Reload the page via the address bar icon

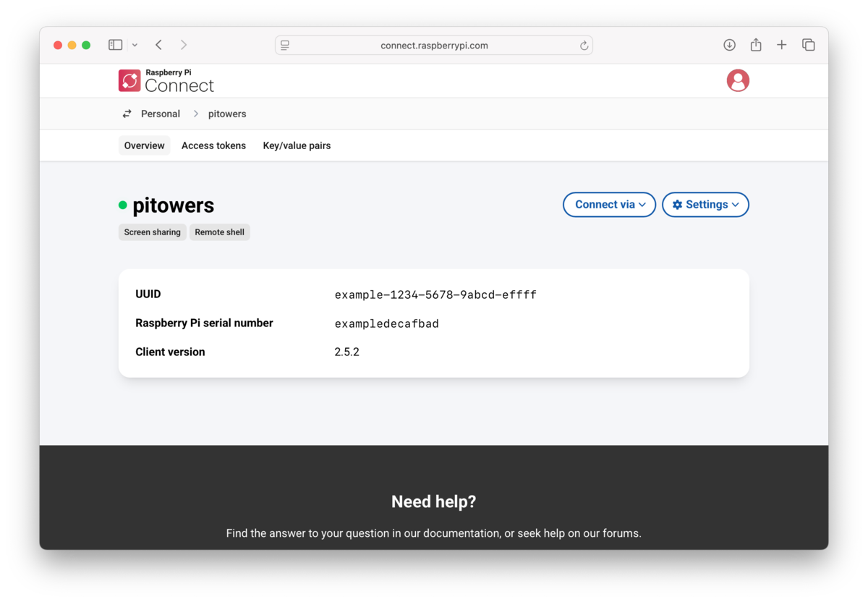pyautogui.click(x=584, y=45)
